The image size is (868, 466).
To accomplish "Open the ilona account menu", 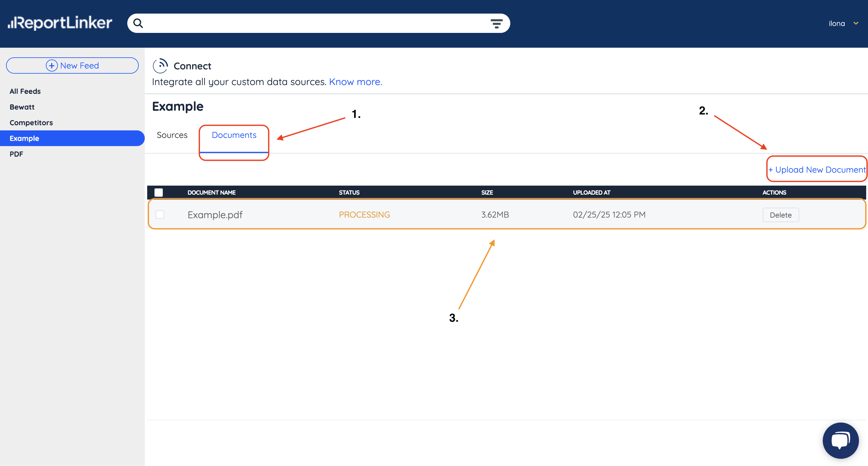I will [837, 24].
